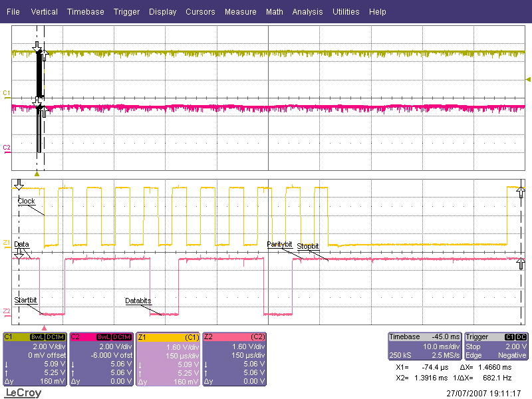Click the Clock trace label
Image resolution: width=532 pixels, height=399 pixels.
[x=26, y=201]
